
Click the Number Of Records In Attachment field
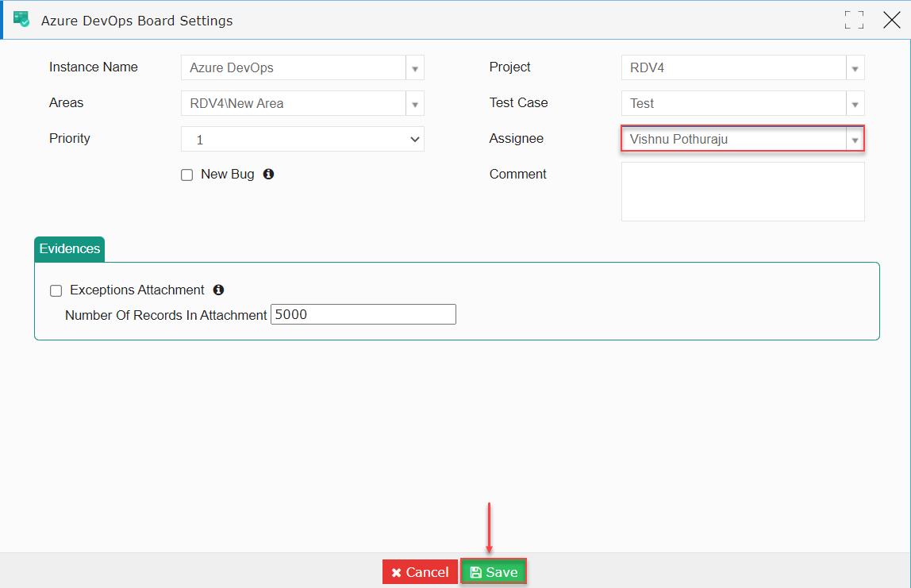[x=363, y=313]
